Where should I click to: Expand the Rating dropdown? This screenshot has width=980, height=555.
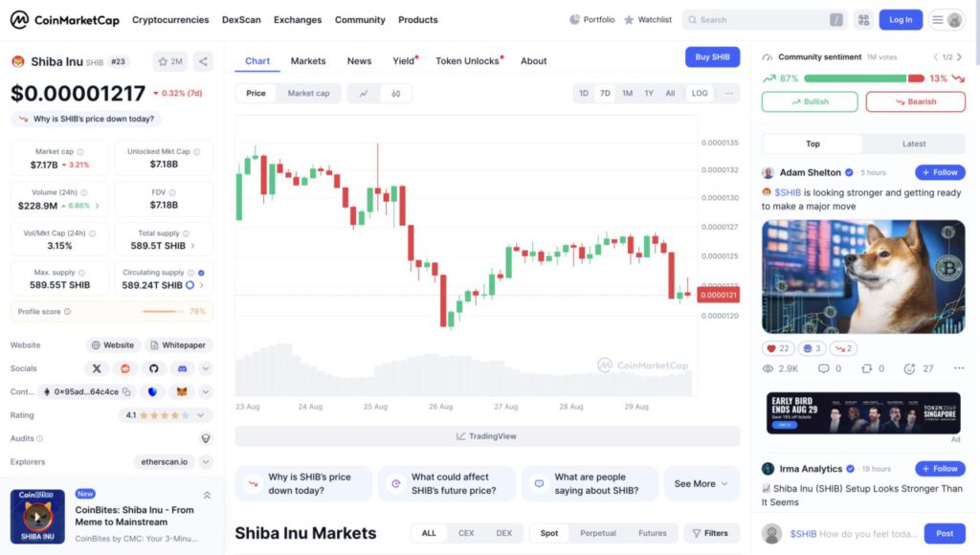pyautogui.click(x=201, y=415)
